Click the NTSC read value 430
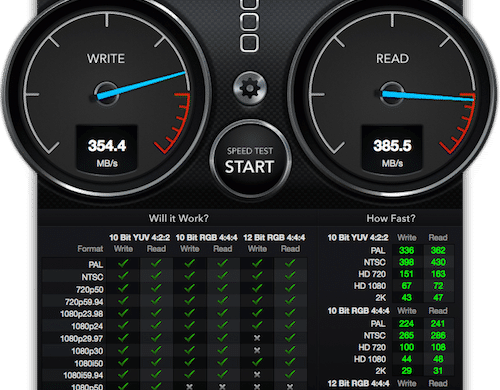This screenshot has height=390, width=500. [438, 262]
